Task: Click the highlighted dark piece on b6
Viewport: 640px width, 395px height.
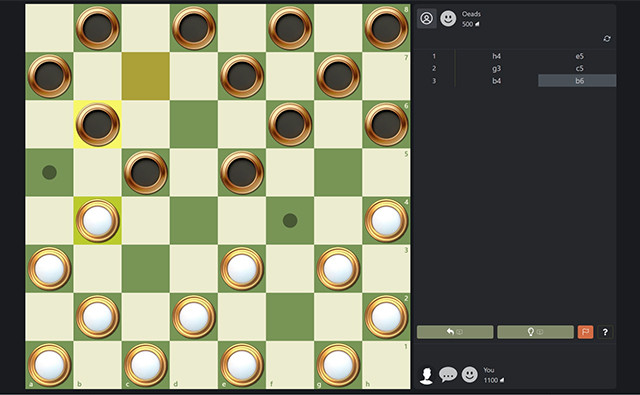Action: coord(98,124)
